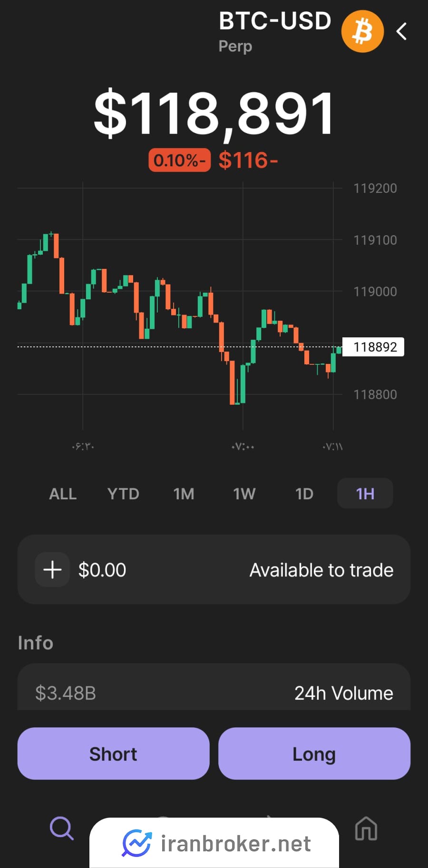Open a Short position
The height and width of the screenshot is (868, 428).
click(x=113, y=754)
